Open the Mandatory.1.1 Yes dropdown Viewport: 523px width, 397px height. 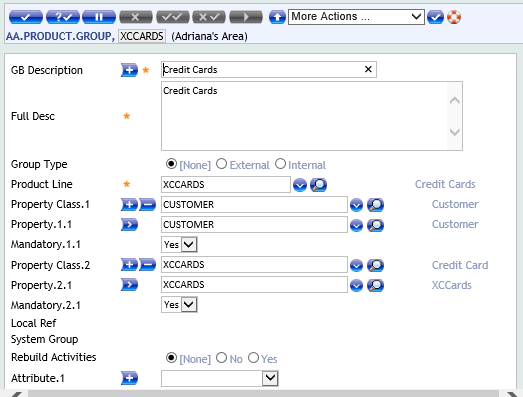[179, 245]
